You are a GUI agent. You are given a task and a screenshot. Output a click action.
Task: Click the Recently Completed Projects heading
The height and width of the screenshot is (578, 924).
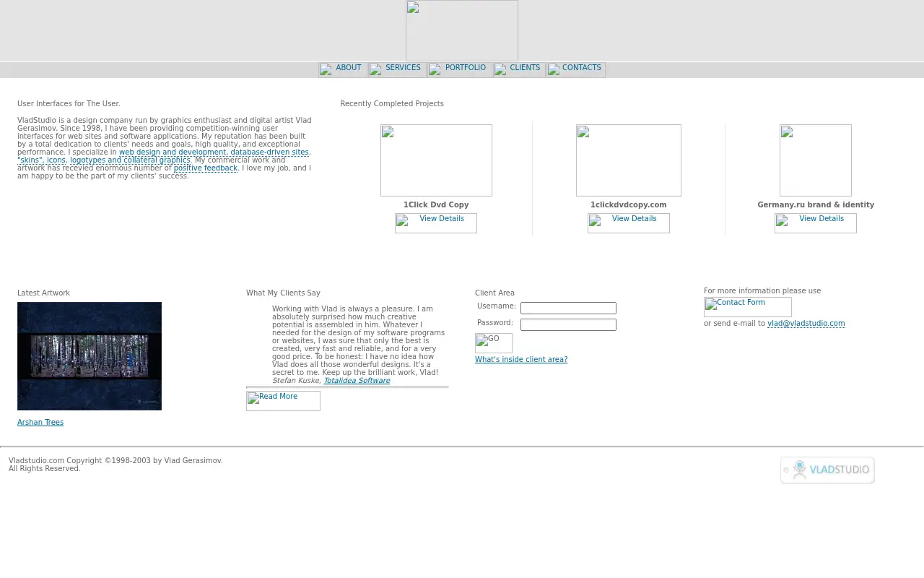coord(392,104)
